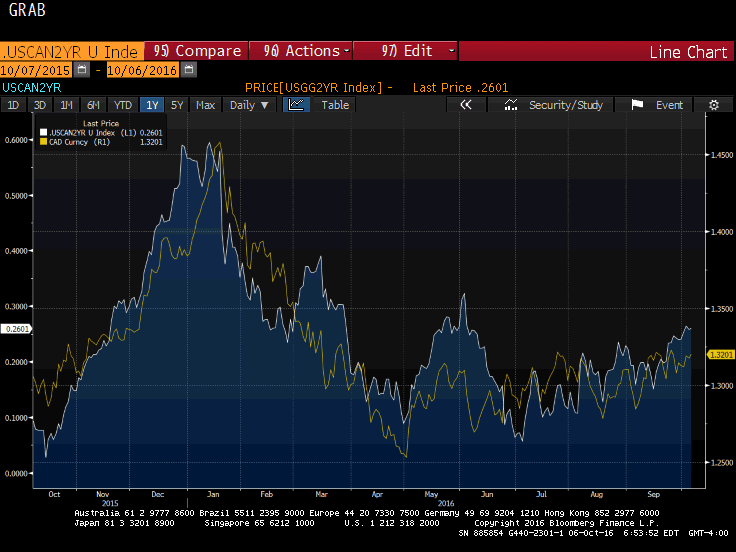Click the Line Chart title label
This screenshot has height=552, width=736.
click(x=688, y=52)
